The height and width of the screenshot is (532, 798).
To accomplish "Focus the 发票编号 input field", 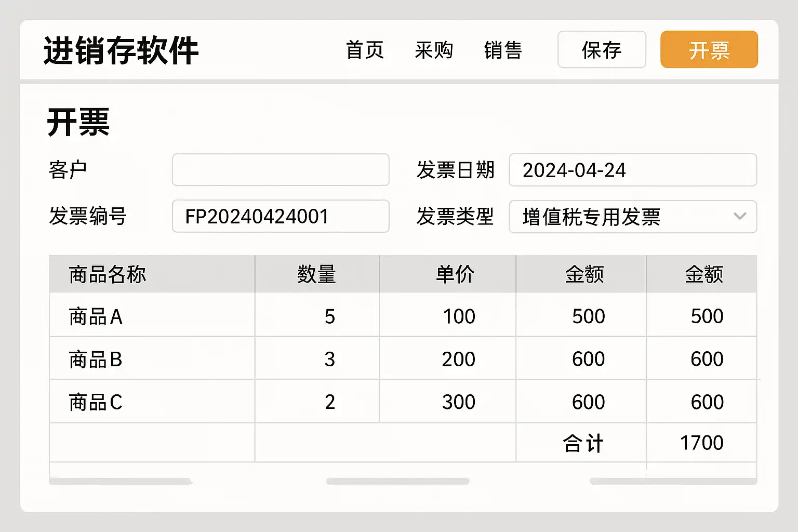I will [x=281, y=216].
